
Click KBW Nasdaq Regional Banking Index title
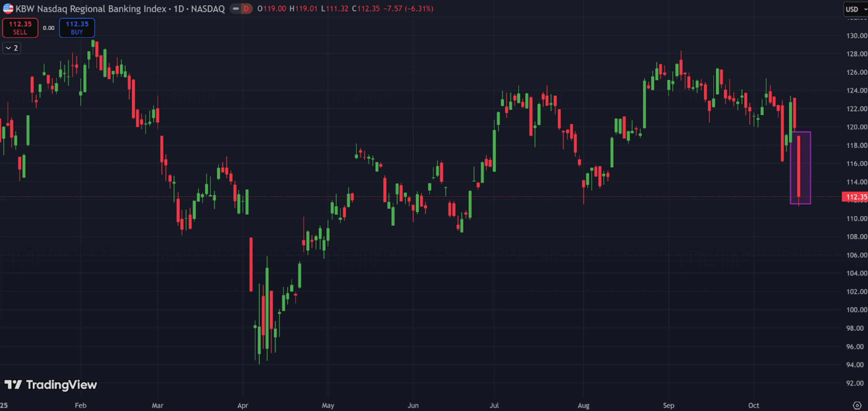tap(91, 9)
